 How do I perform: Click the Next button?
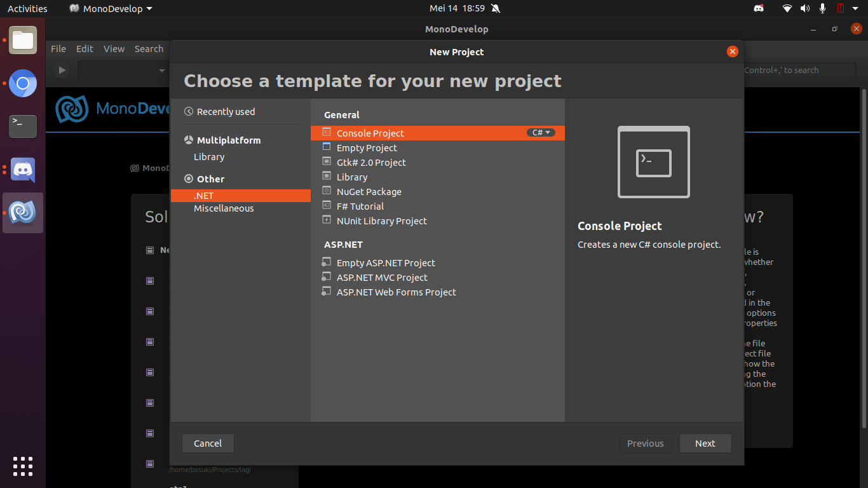[x=705, y=444]
